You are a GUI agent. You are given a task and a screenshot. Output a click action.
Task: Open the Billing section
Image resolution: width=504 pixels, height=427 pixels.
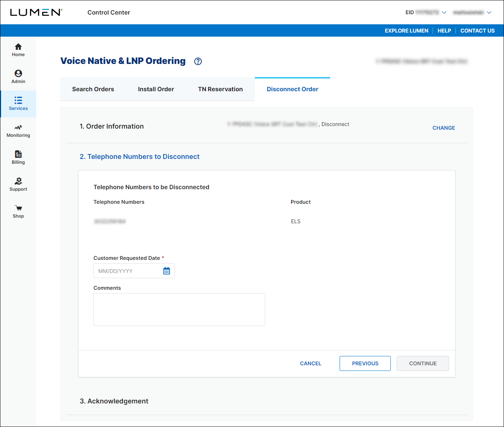coord(18,158)
